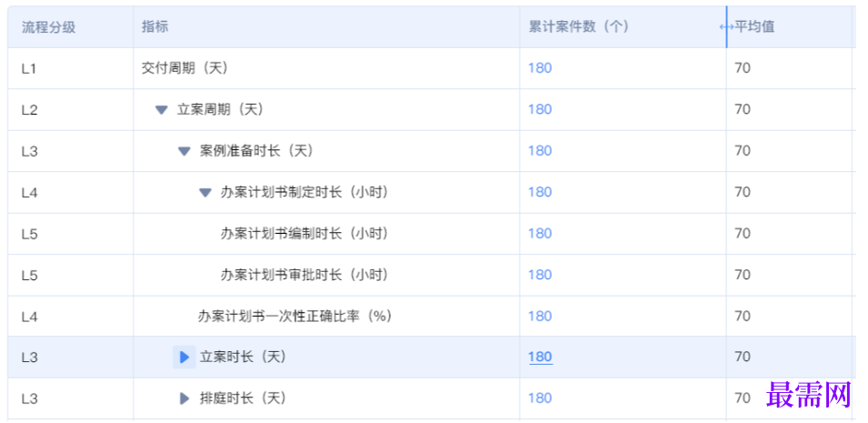868x423 pixels.
Task: Select 办案计划书一次性正确比率（%） indicator
Action: point(294,317)
